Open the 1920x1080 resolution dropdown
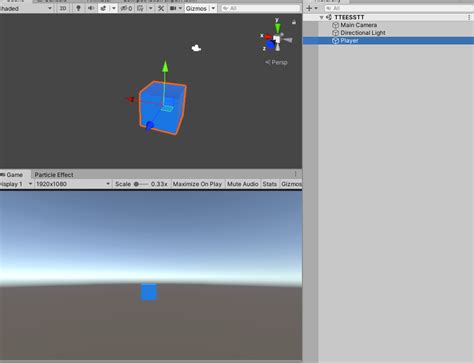Screen dimensions: 474x363 coord(73,184)
